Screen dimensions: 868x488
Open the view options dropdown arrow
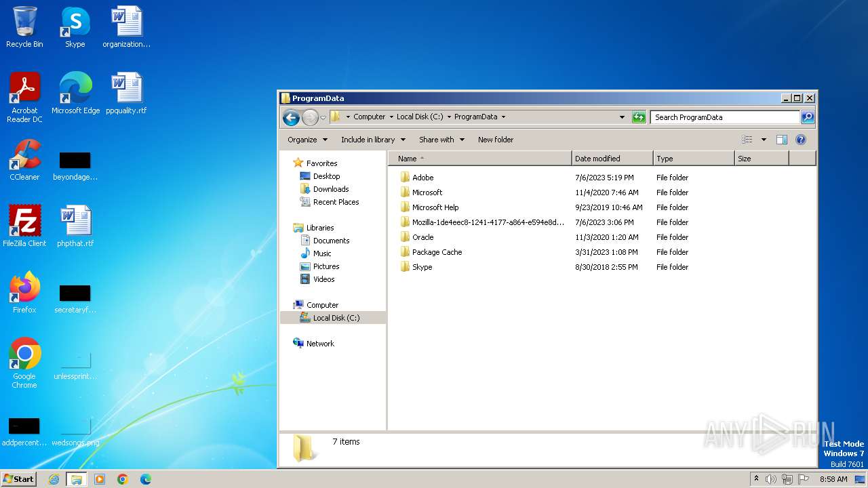click(764, 140)
